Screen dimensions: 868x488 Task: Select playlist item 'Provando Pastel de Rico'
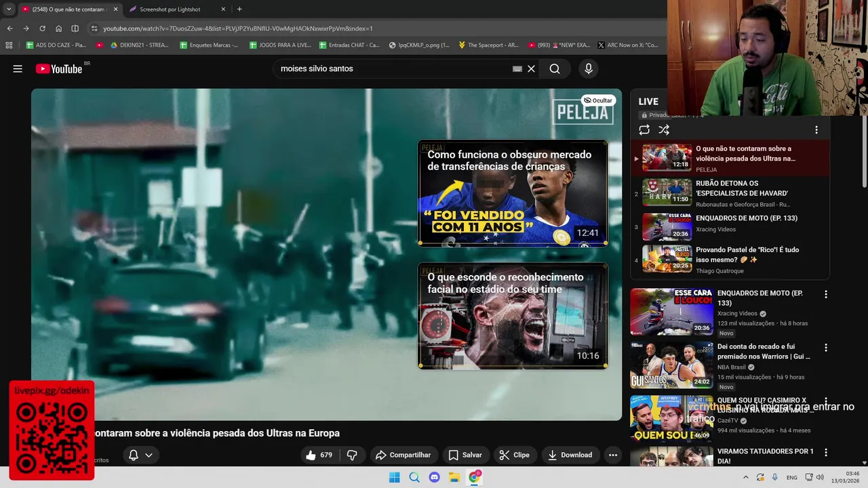coord(730,259)
